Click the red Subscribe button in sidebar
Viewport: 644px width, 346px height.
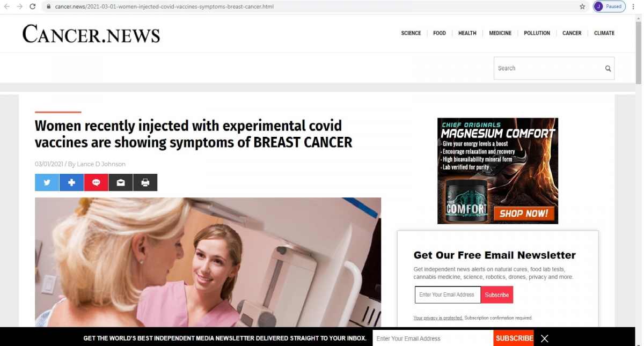pyautogui.click(x=497, y=295)
